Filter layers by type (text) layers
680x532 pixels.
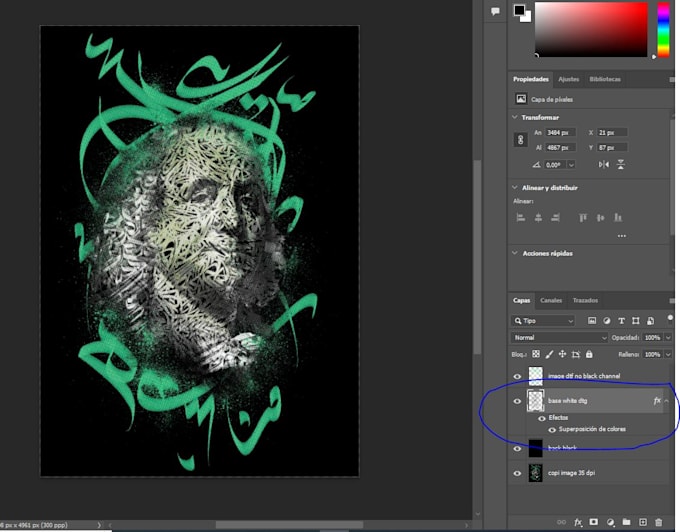621,321
